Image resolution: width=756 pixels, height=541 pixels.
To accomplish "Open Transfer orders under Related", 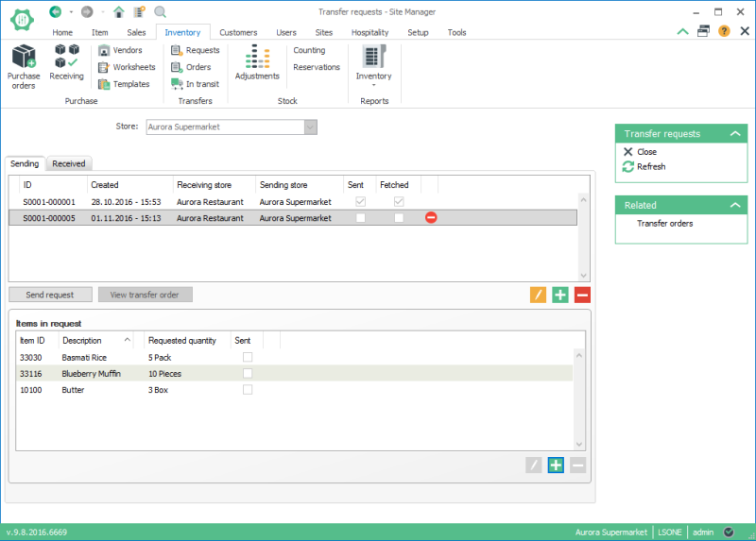I will (664, 224).
